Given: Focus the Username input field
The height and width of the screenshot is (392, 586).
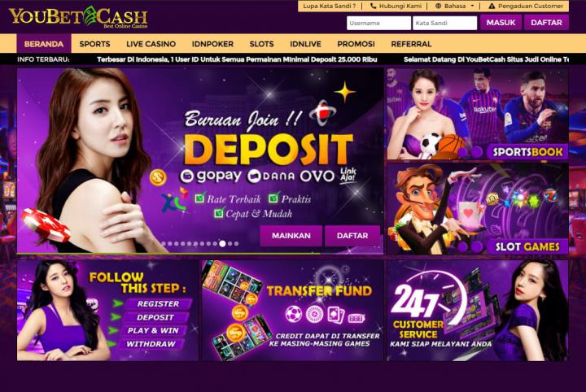Looking at the screenshot, I should (x=378, y=23).
